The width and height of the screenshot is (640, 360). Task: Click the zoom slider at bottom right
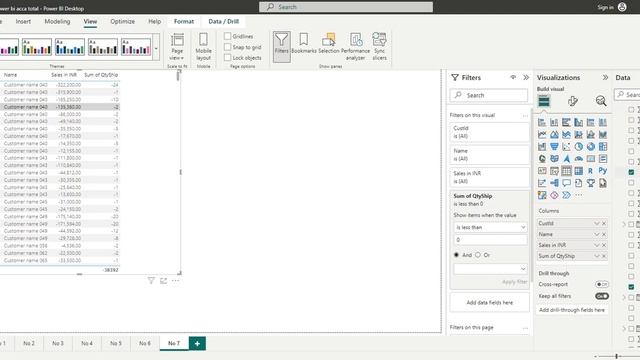tap(616, 356)
